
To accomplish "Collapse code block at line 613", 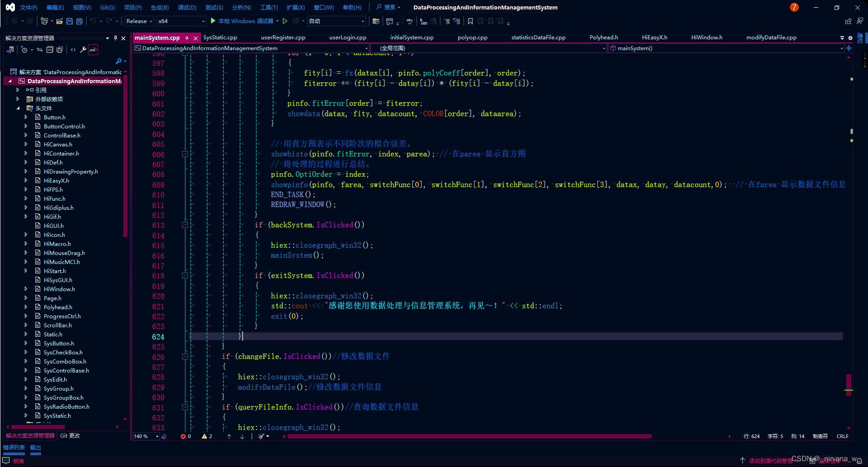I will tap(185, 225).
